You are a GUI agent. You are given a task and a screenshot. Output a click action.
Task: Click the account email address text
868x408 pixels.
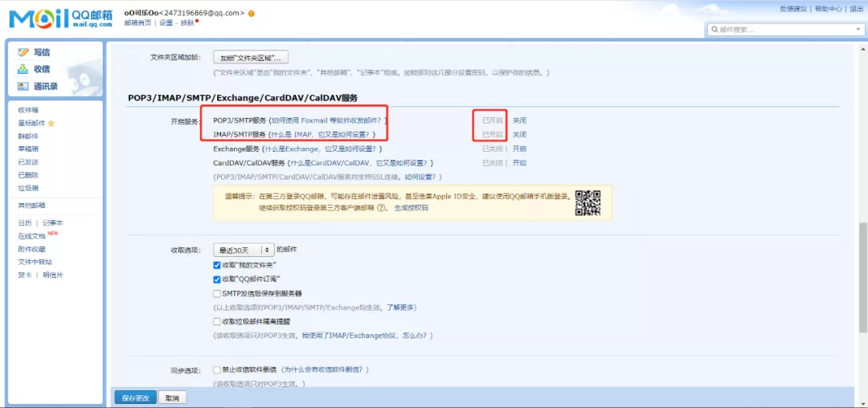(202, 14)
